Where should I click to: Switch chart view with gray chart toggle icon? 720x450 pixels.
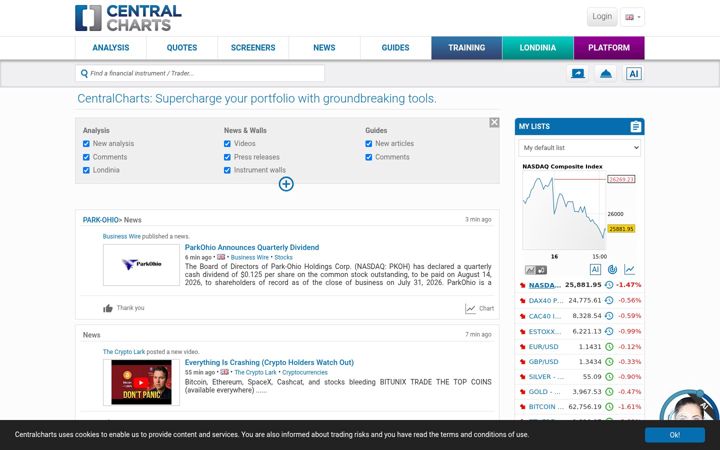(535, 270)
